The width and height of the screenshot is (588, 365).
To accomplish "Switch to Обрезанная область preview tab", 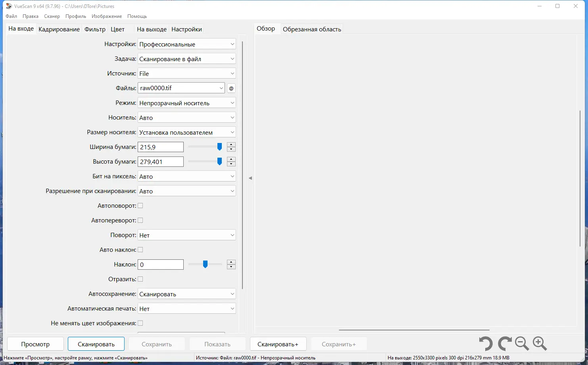I will [312, 29].
